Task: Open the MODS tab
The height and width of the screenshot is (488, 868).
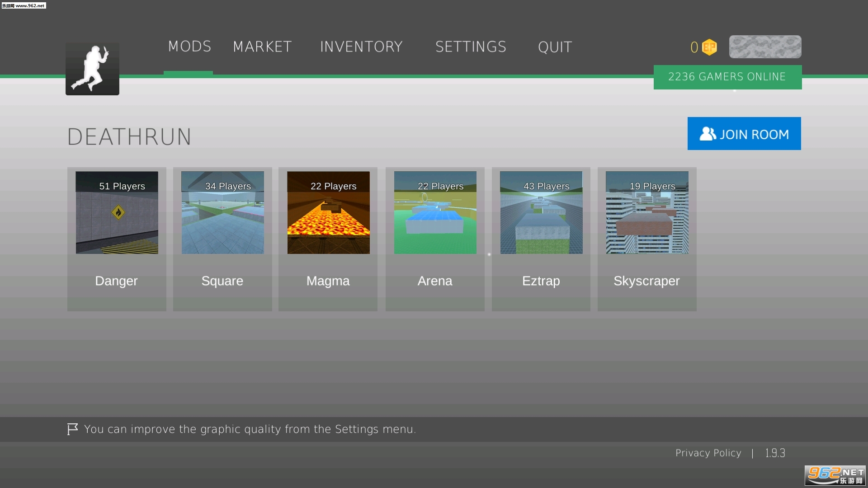Action: [189, 47]
